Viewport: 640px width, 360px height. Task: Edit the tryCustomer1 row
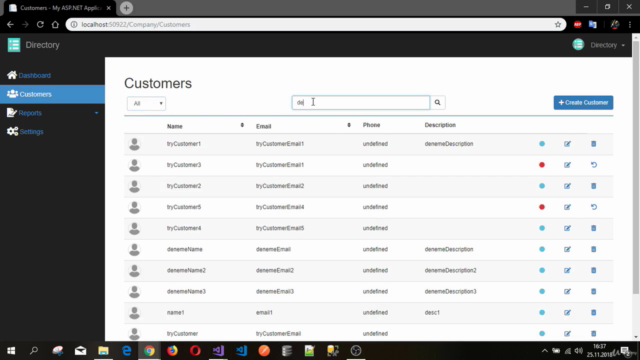(x=567, y=144)
